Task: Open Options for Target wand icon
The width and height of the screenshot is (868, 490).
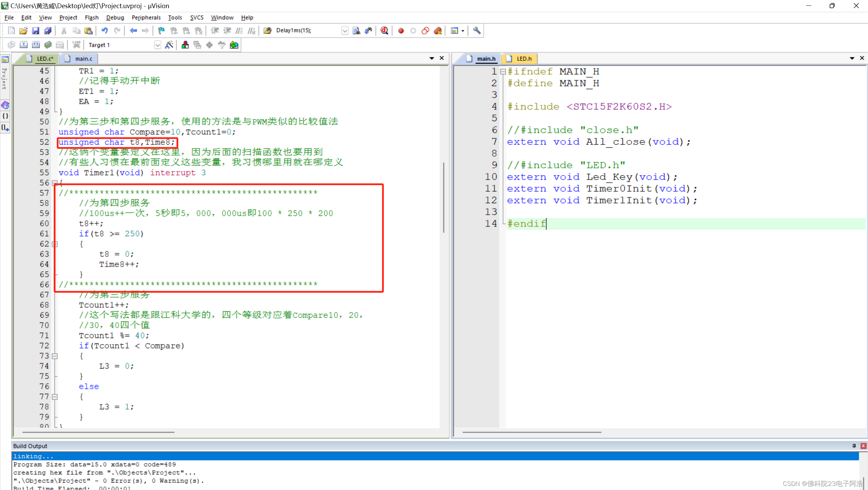Action: [169, 45]
